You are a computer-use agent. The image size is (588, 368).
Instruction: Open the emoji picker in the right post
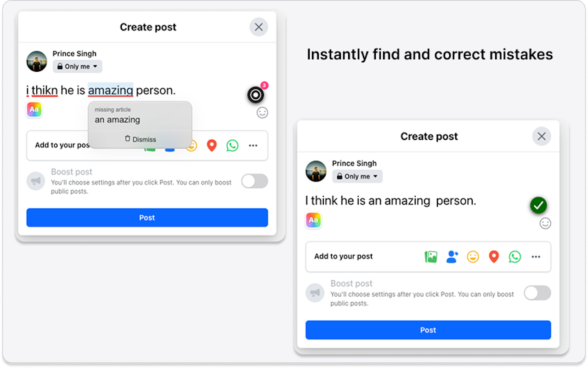[x=545, y=224]
